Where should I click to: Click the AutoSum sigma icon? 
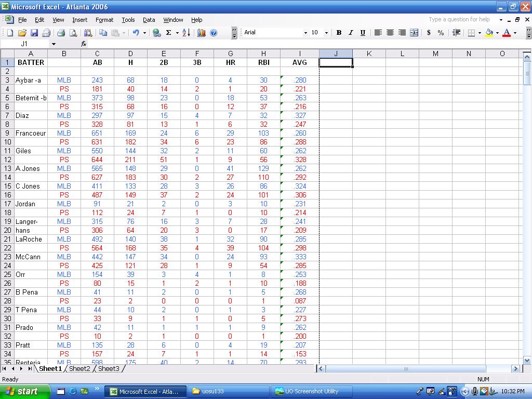click(x=168, y=33)
